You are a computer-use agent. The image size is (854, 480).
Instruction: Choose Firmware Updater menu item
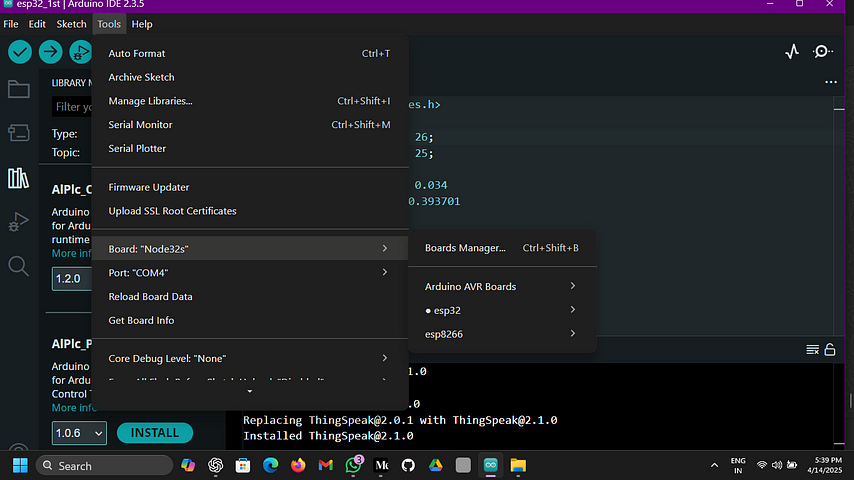250,187
